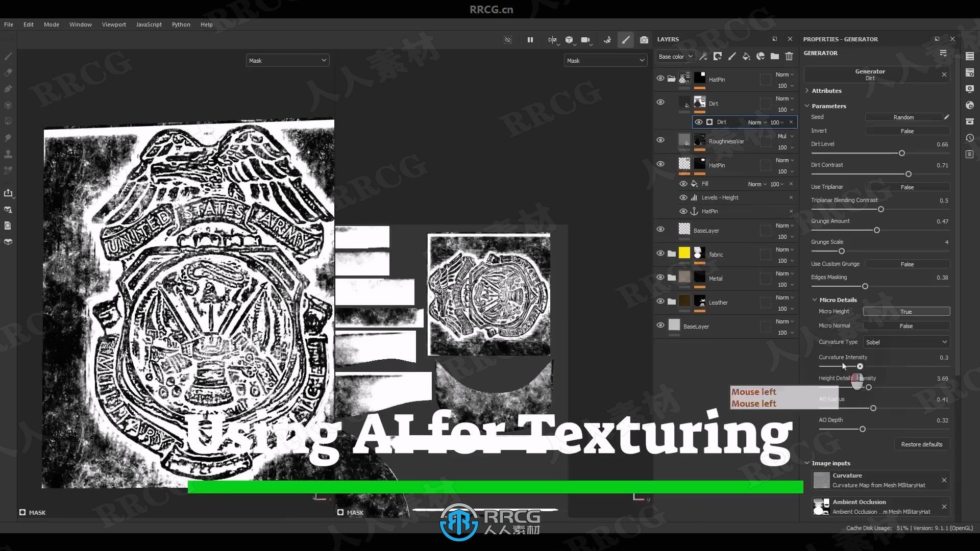This screenshot has height=551, width=980.
Task: Remove the Curvature image input
Action: point(944,480)
